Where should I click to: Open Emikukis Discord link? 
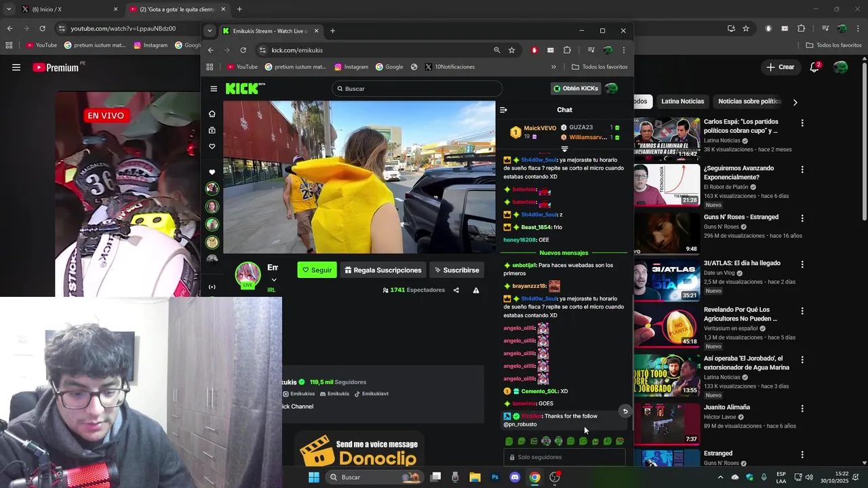click(x=335, y=394)
